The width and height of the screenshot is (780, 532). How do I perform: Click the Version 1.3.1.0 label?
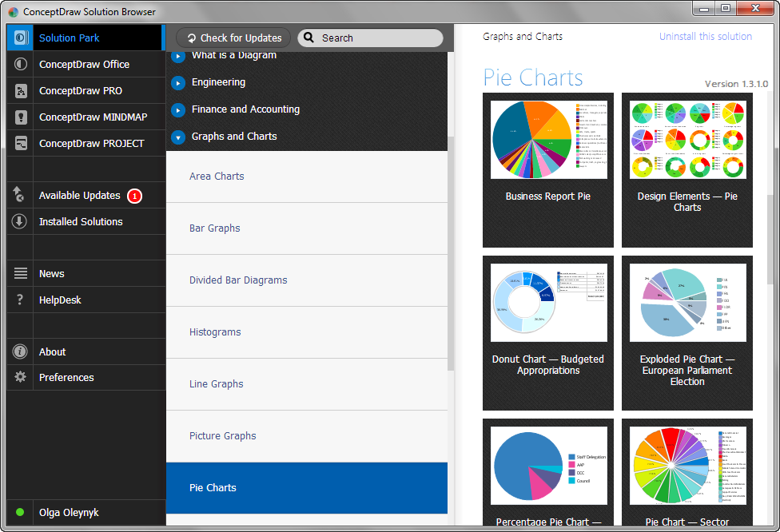(736, 84)
